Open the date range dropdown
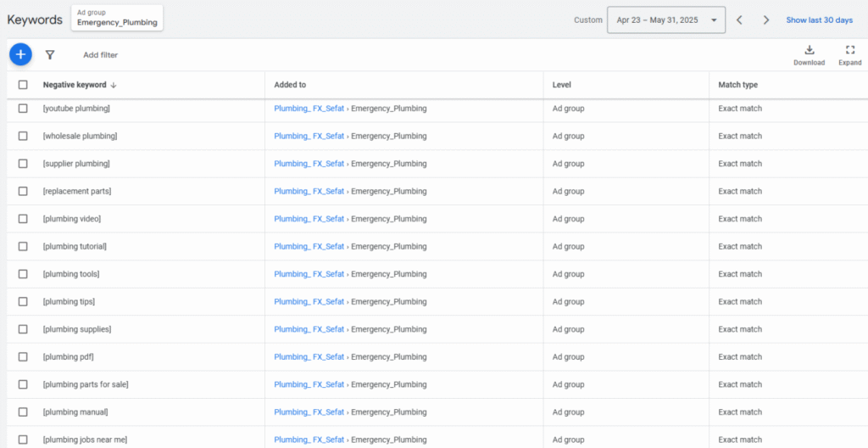This screenshot has width=868, height=448. (x=666, y=20)
